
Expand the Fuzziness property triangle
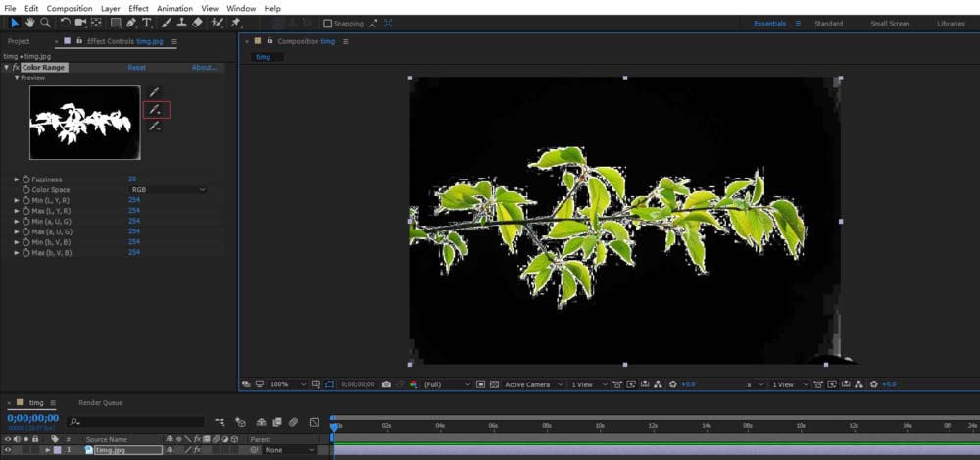tap(17, 179)
